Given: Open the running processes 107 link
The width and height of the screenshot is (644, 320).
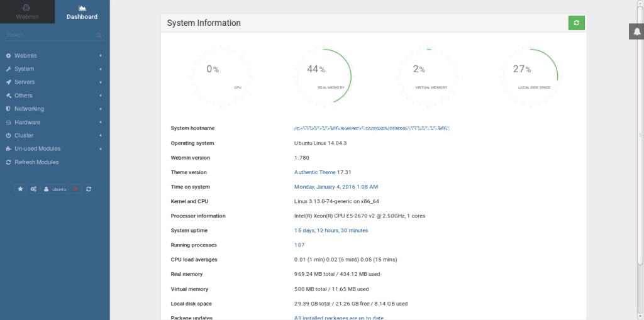Looking at the screenshot, I should point(299,245).
